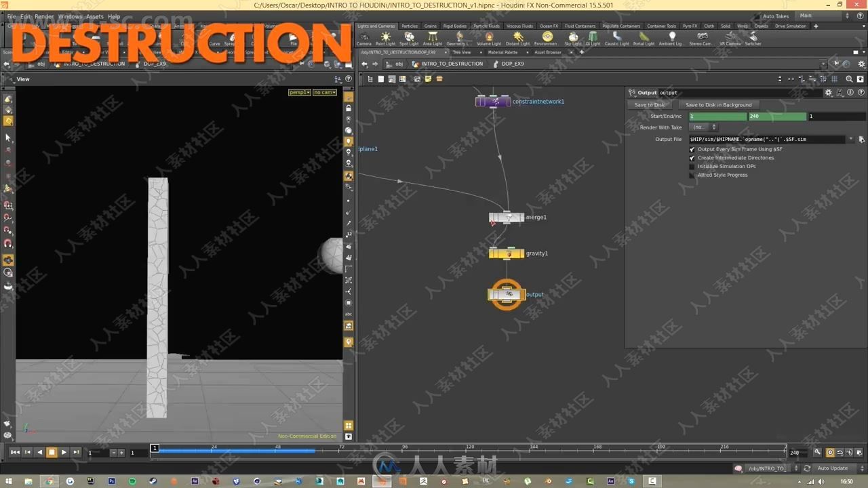
Task: Select the Point Light shelf tool
Action: [x=385, y=39]
